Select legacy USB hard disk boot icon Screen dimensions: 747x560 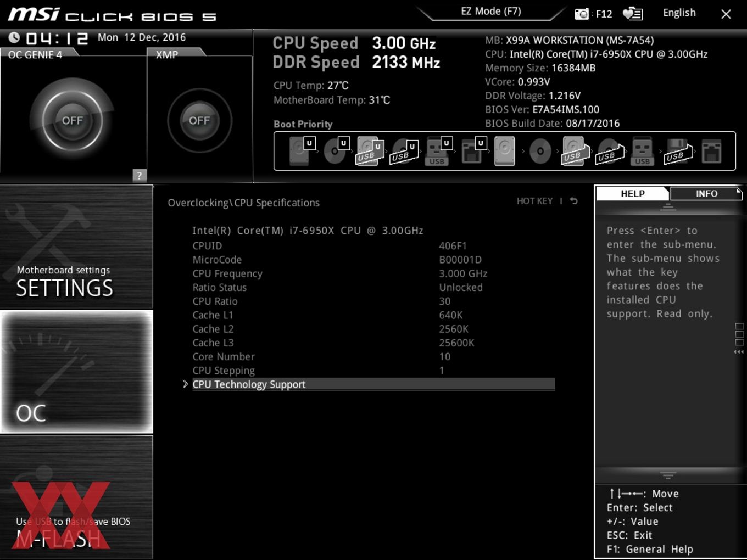pos(574,151)
